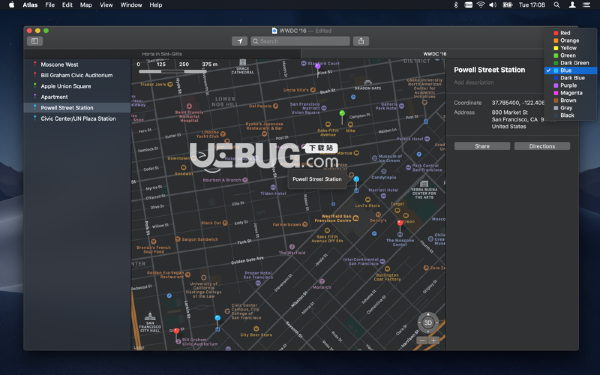
Task: Open Notification Center icon
Action: pyautogui.click(x=586, y=5)
